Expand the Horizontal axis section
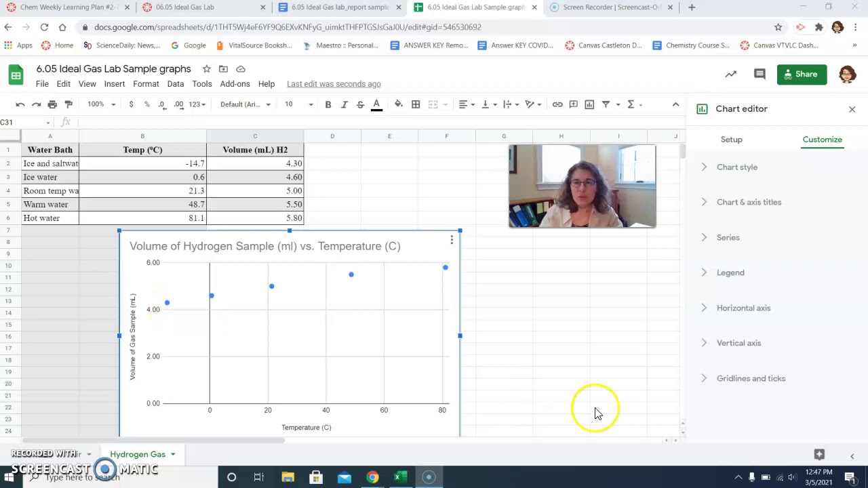868x488 pixels. pos(743,308)
